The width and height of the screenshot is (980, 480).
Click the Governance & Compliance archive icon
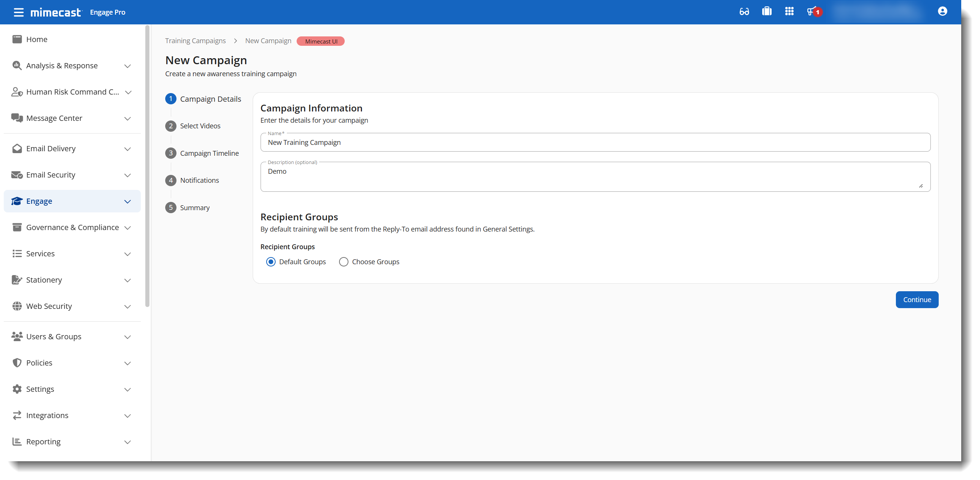tap(17, 227)
